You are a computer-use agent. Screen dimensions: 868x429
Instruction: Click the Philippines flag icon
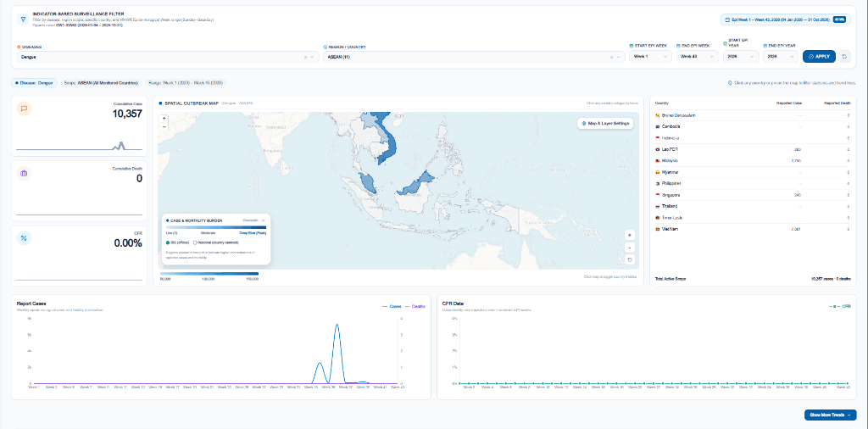tap(658, 183)
